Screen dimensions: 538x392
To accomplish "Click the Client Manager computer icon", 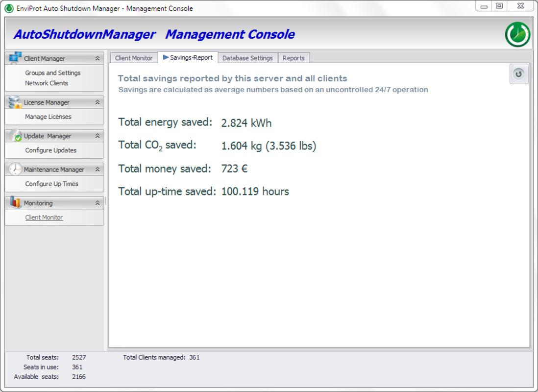I will pos(15,58).
